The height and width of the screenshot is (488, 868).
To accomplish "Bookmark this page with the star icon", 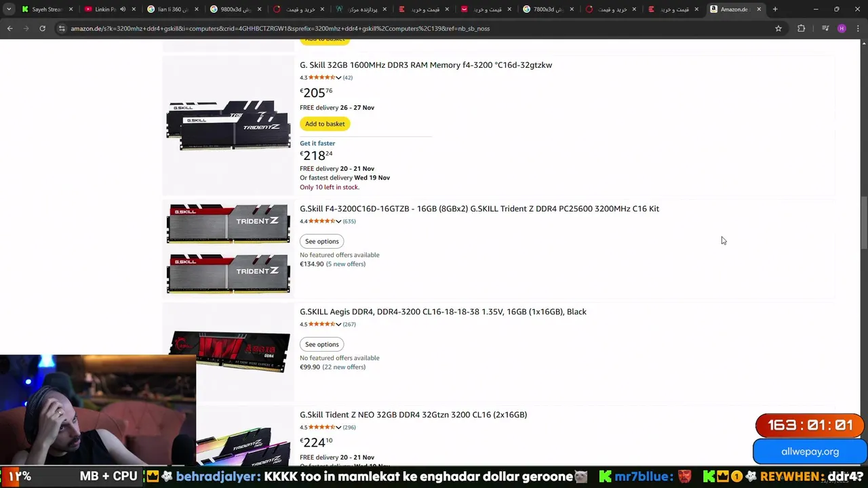I will pyautogui.click(x=778, y=28).
